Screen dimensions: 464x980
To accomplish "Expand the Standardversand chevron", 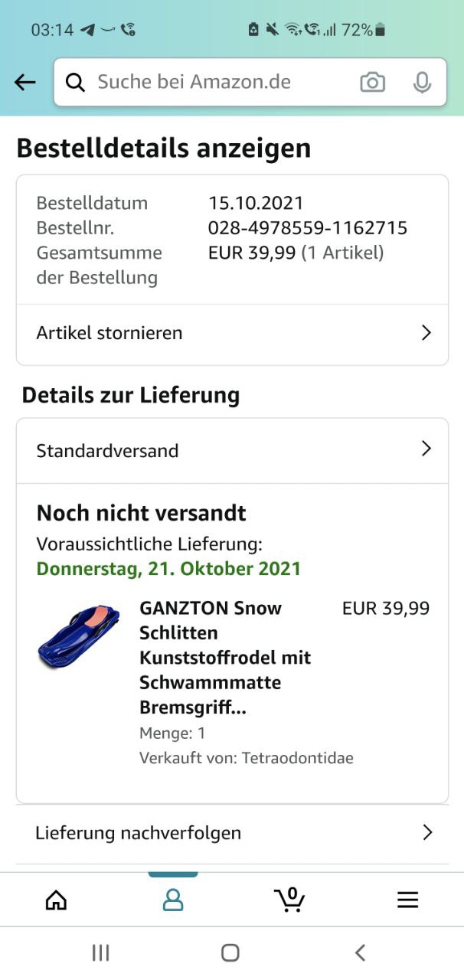I will [x=426, y=449].
